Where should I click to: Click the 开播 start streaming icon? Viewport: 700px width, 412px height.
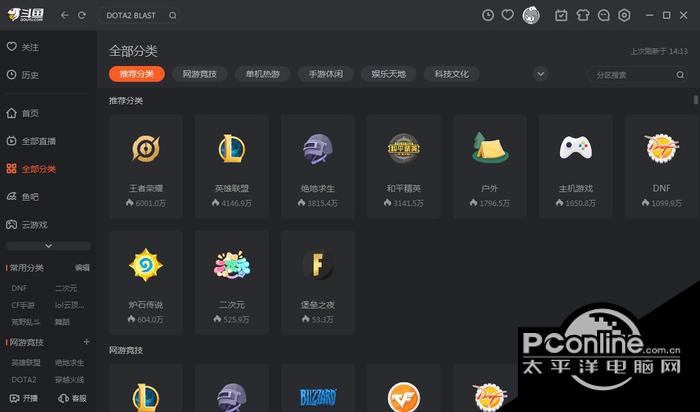click(15, 398)
